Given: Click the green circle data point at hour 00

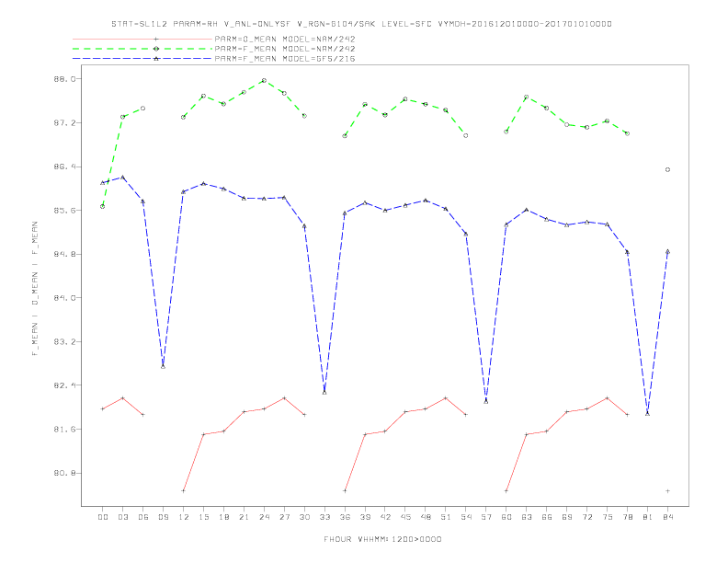Looking at the screenshot, I should click(x=103, y=206).
